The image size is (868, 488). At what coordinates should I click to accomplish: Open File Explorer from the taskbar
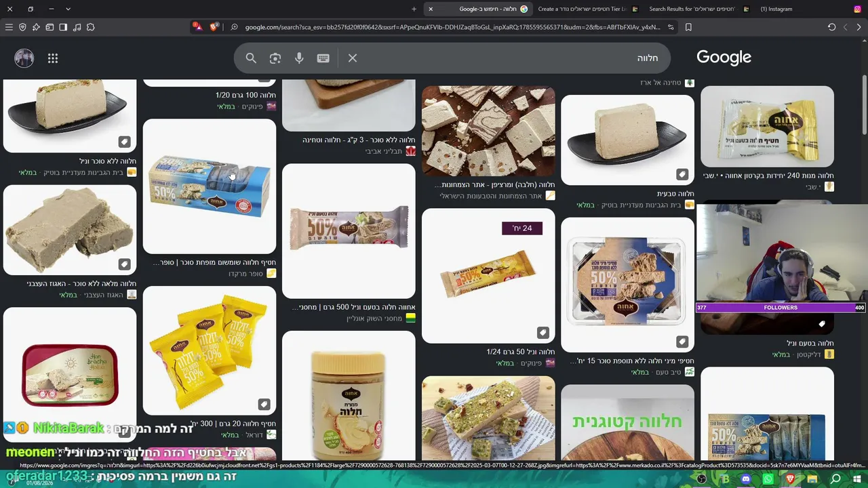812,479
